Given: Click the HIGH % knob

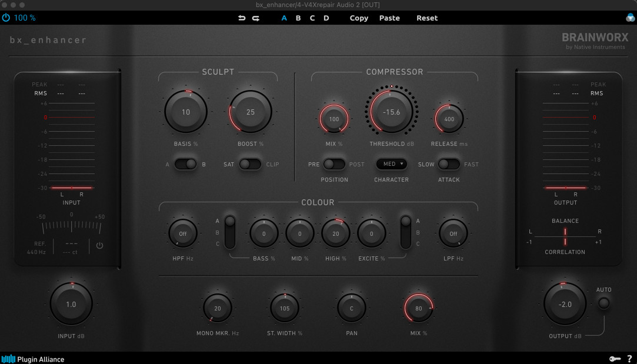Looking at the screenshot, I should click(x=336, y=233).
